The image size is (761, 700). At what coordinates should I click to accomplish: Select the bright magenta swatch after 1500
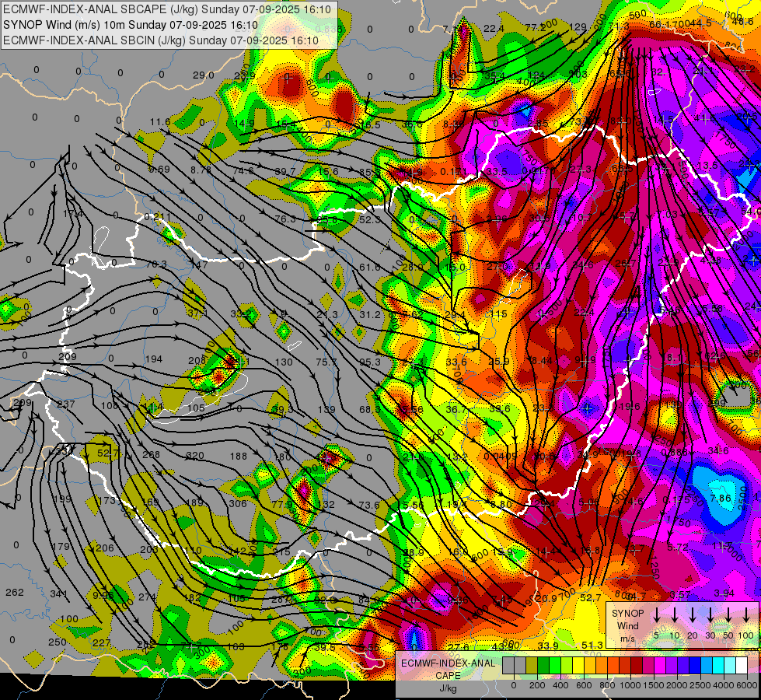660,665
